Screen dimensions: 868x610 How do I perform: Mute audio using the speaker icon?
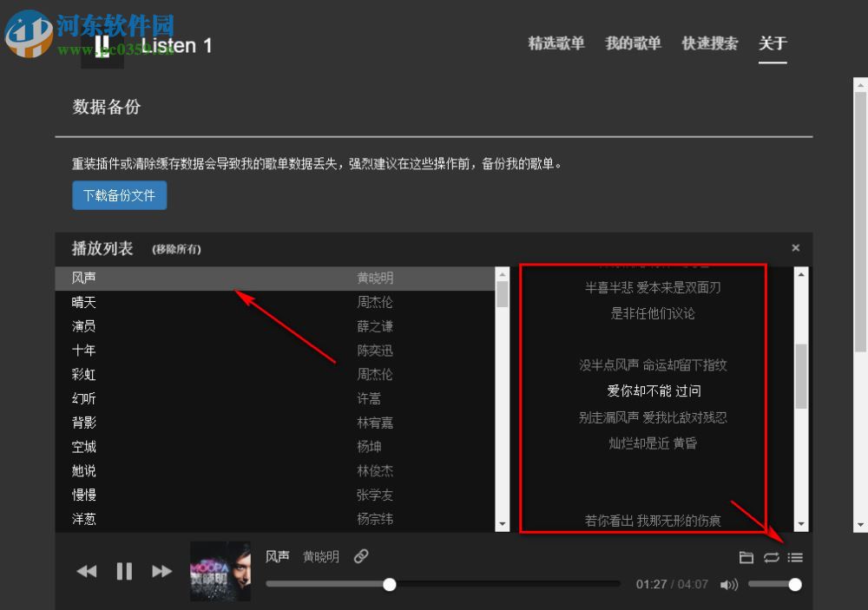coord(729,584)
